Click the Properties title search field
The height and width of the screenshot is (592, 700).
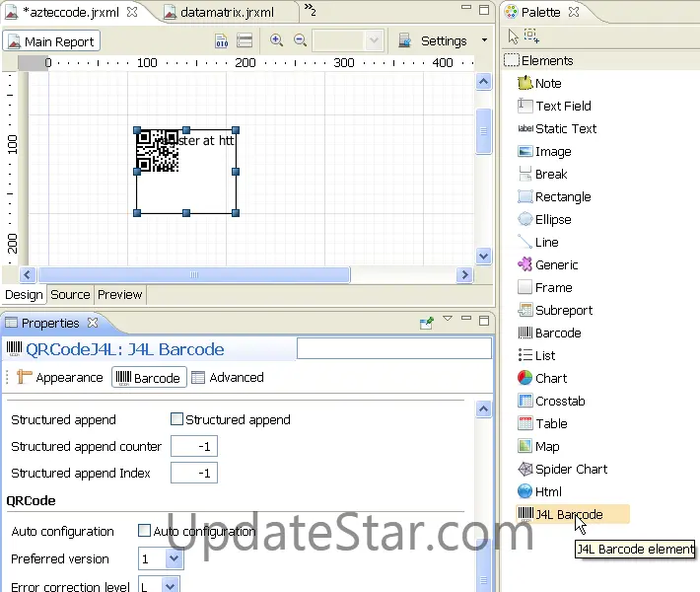click(394, 348)
